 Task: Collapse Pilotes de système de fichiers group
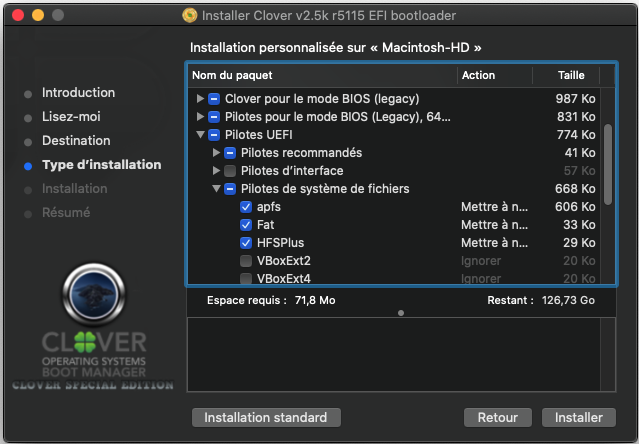click(x=216, y=189)
